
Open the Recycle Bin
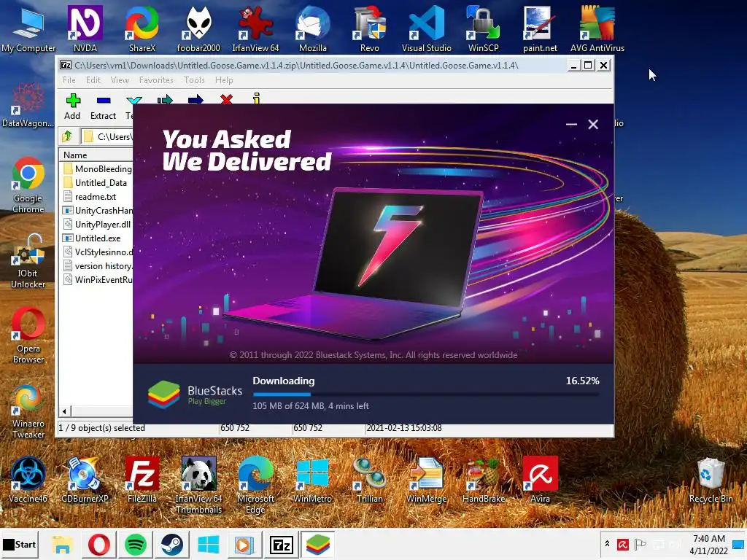click(x=711, y=480)
